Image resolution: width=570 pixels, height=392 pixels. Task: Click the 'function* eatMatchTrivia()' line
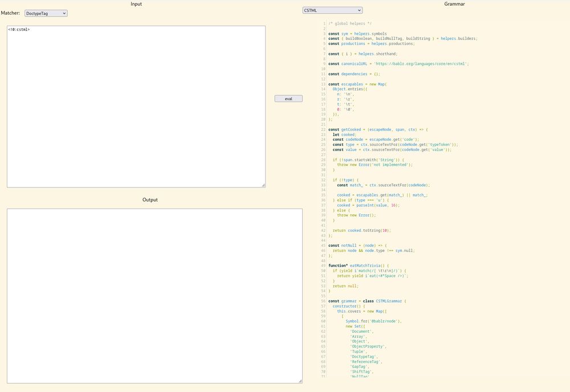click(359, 266)
